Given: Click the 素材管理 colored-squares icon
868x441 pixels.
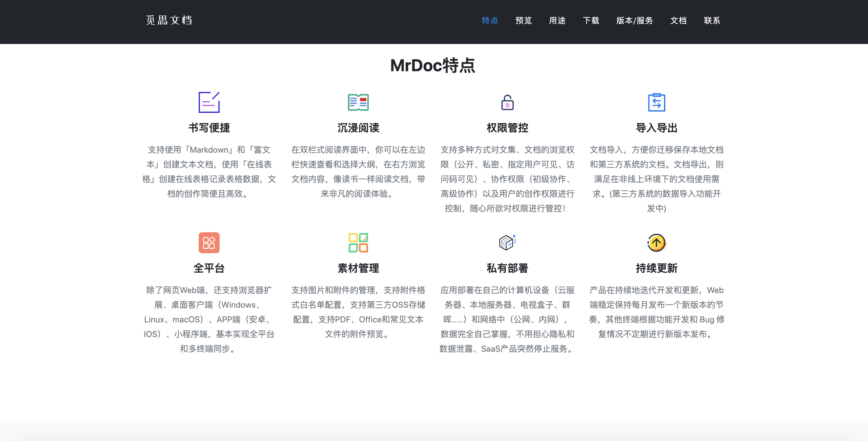Looking at the screenshot, I should 358,243.
